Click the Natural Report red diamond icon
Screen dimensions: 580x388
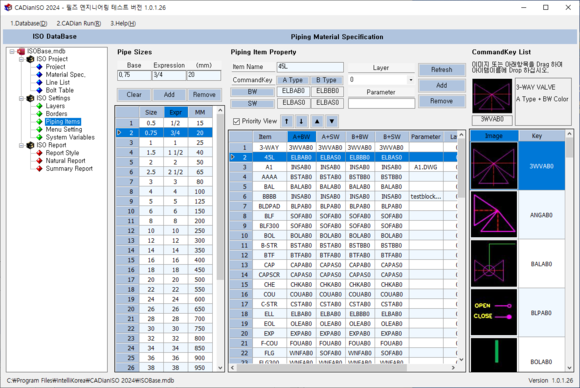pos(40,161)
